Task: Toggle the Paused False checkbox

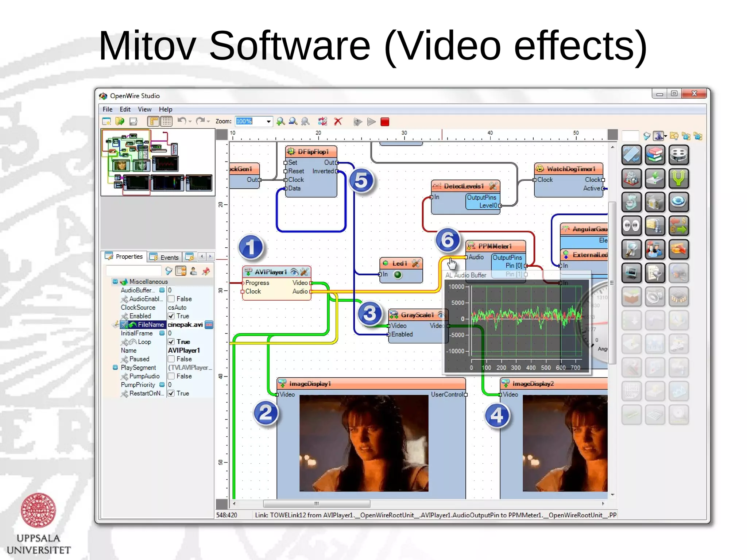Action: point(171,359)
